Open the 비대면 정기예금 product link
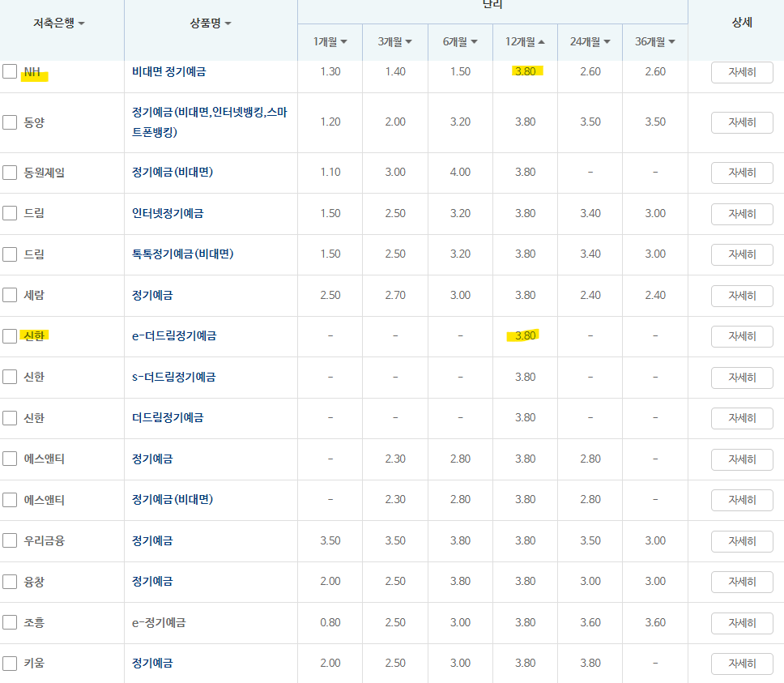This screenshot has height=683, width=784. pos(169,71)
